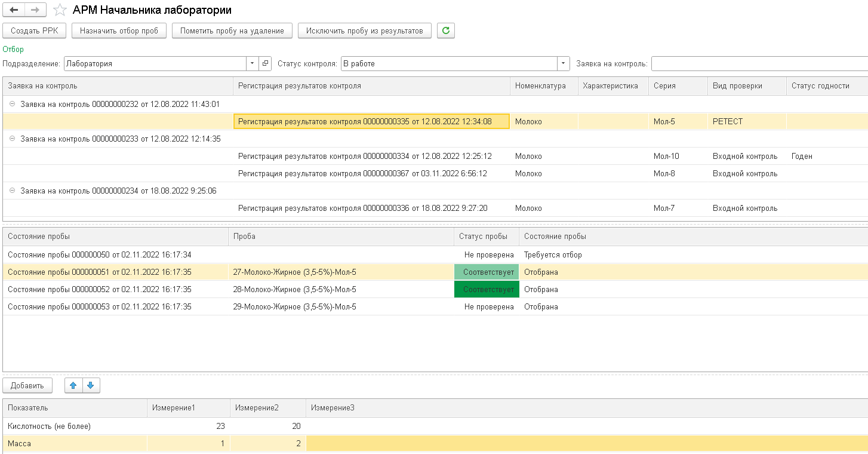Click the forward navigation arrow
The height and width of the screenshot is (454, 868).
point(35,10)
